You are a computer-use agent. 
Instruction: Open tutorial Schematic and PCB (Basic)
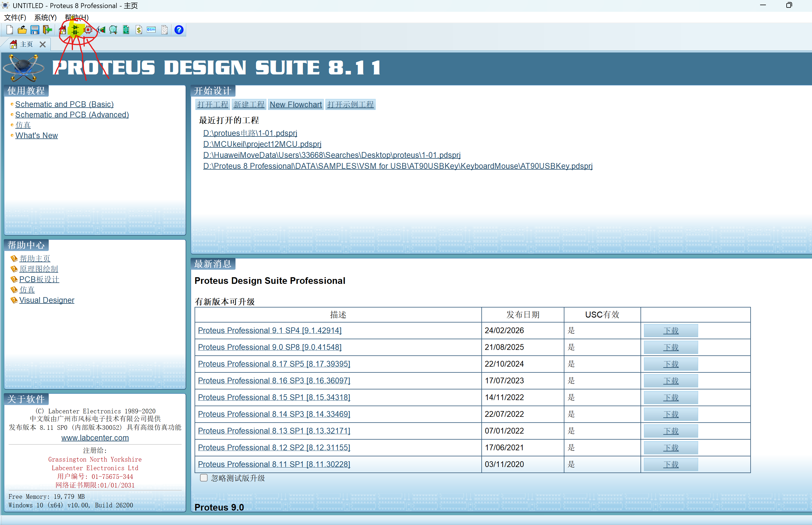pos(64,104)
